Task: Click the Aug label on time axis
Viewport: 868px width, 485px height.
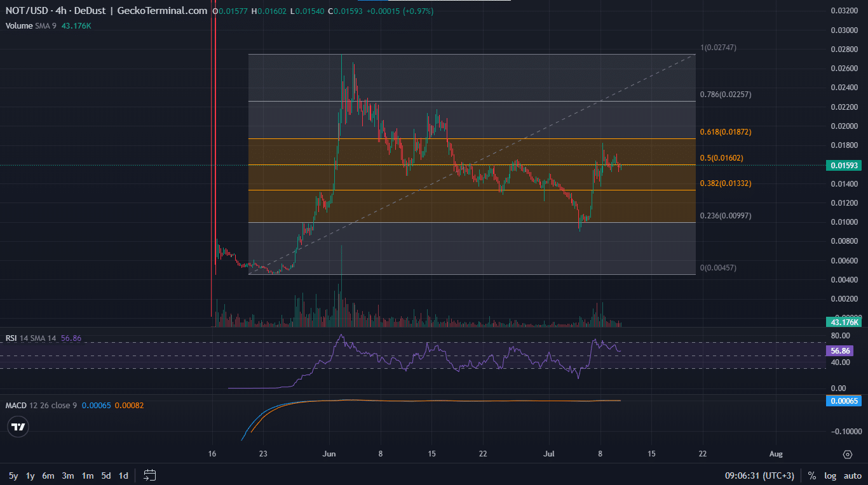Action: pos(775,454)
